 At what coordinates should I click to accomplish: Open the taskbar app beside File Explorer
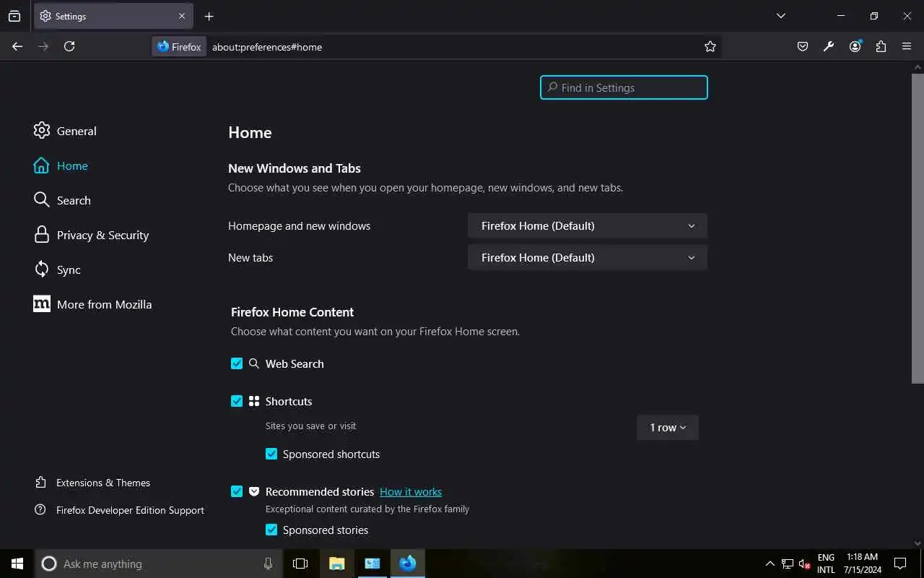[372, 564]
